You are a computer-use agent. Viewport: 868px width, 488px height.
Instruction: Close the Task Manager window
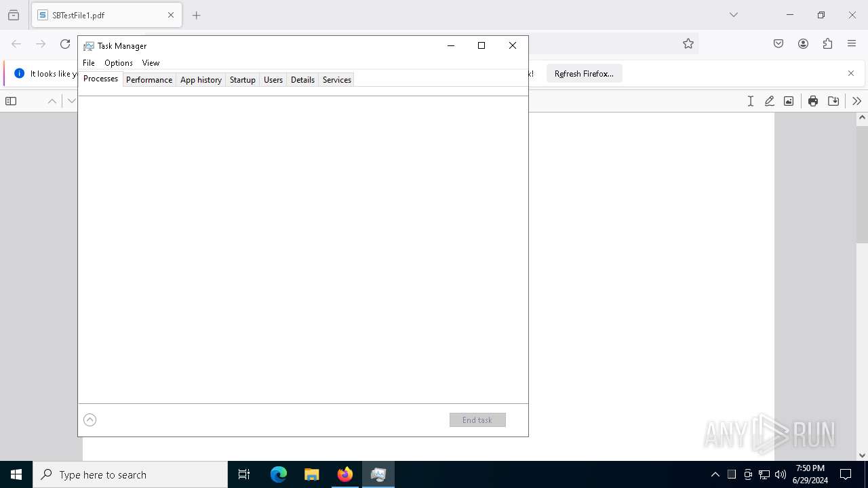(513, 45)
